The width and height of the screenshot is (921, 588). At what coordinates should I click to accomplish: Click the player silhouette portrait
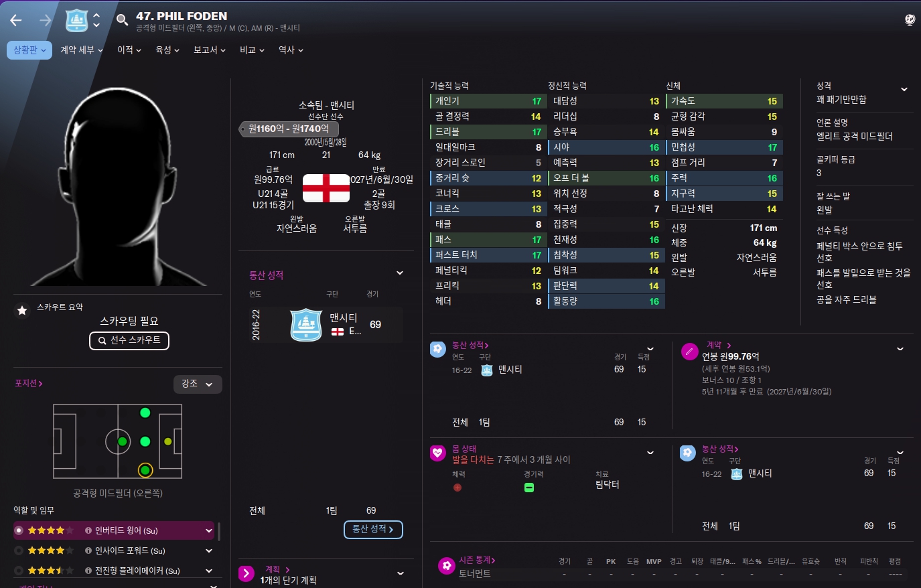(119, 186)
